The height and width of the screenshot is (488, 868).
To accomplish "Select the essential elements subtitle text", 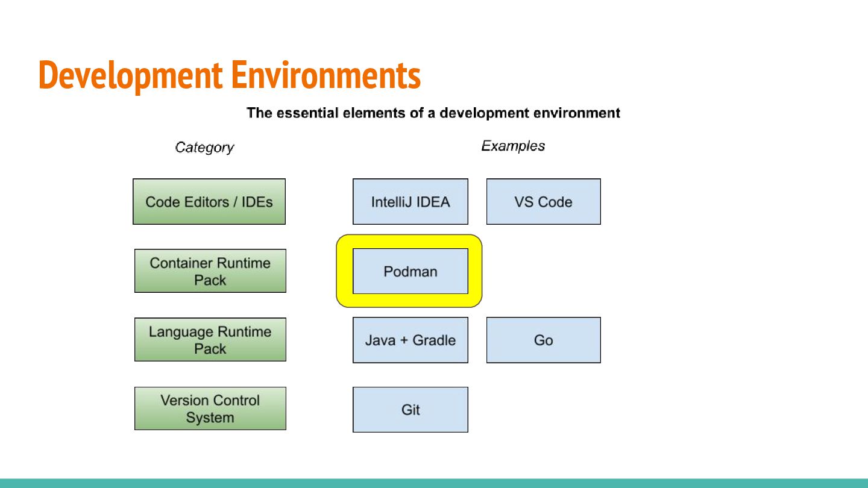I will (x=433, y=113).
